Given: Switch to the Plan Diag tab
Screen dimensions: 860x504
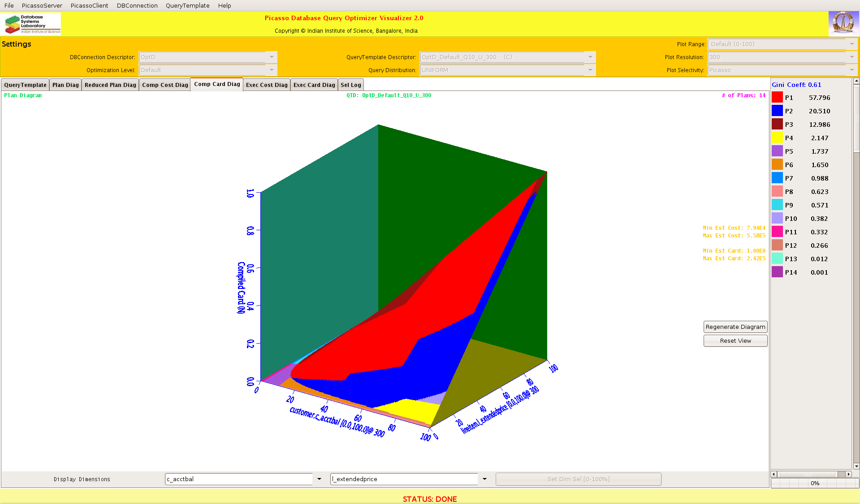Looking at the screenshot, I should (x=65, y=85).
